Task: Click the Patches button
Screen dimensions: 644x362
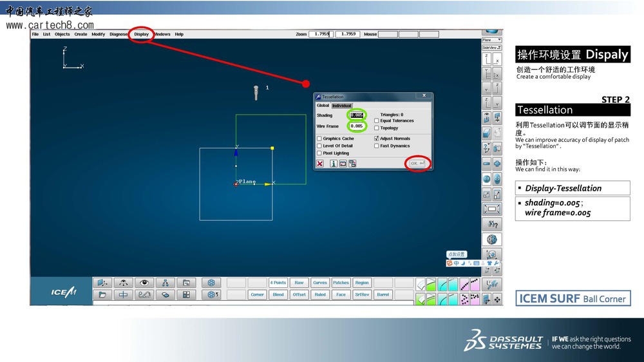Action: tap(341, 283)
